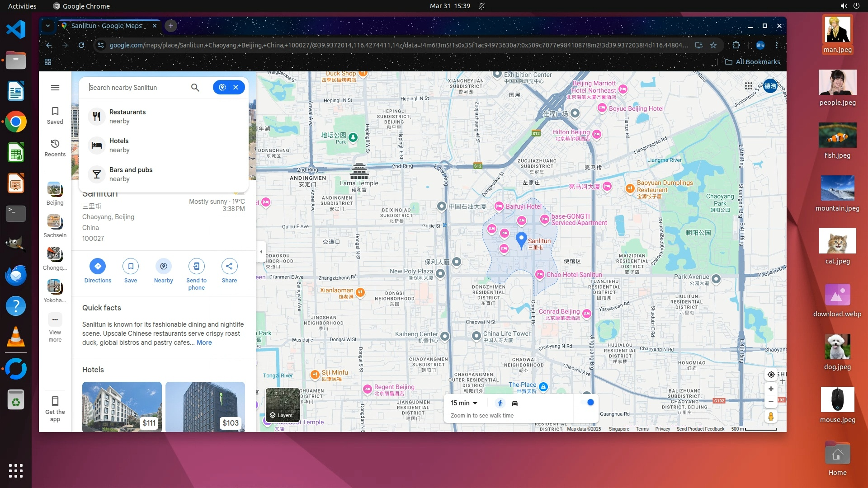868x488 pixels.
Task: Choose Restaurants nearby suggestion
Action: 127,116
